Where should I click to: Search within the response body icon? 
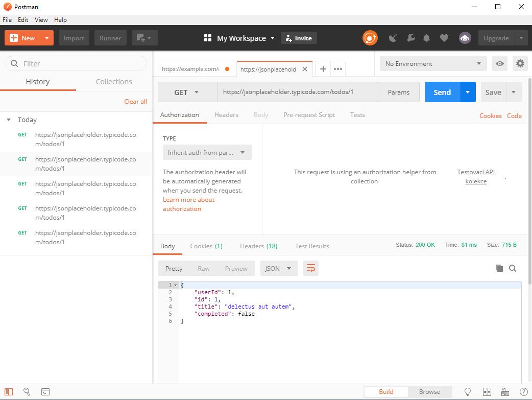[x=513, y=268]
